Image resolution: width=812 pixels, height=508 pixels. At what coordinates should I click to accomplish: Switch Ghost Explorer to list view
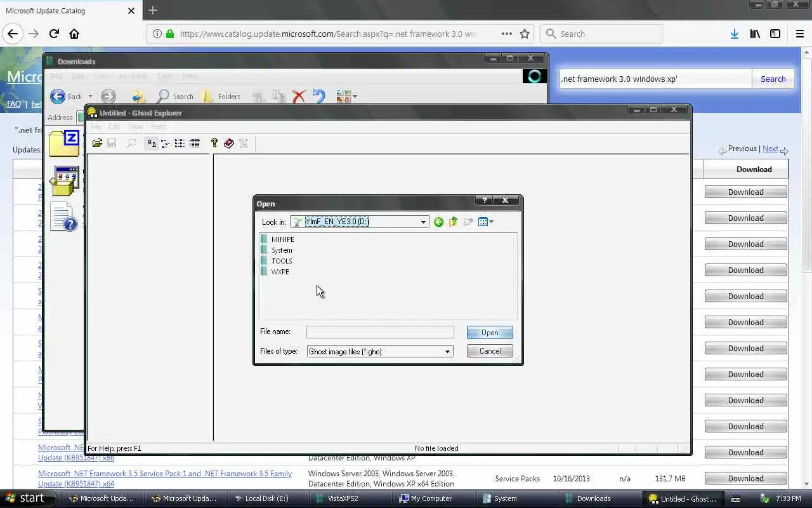180,144
